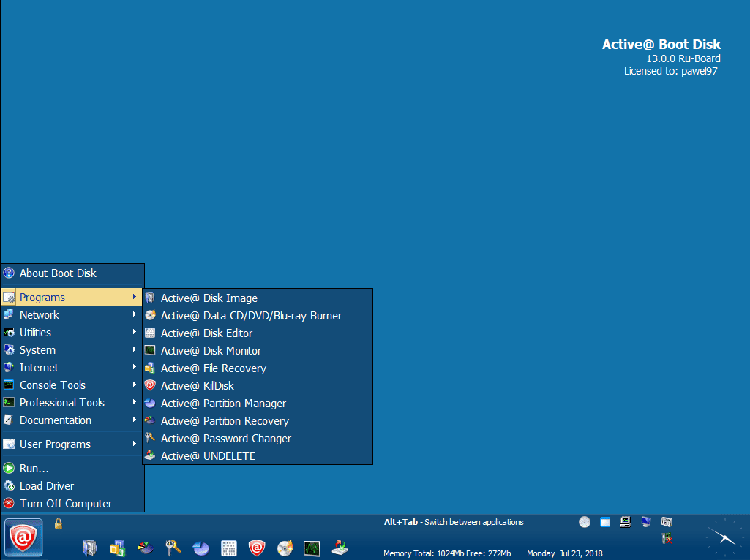Open the CD/DVD burner icon in taskbar
The image size is (750, 560).
coord(285,548)
